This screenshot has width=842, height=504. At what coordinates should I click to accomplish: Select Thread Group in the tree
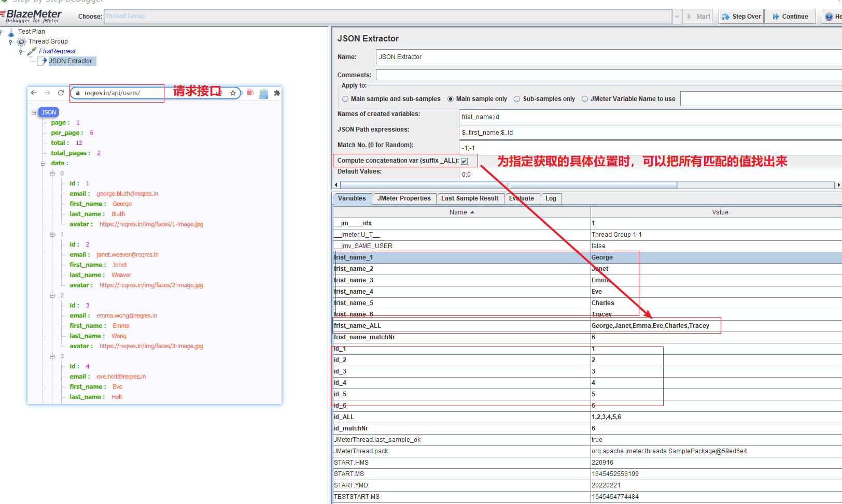[x=48, y=41]
